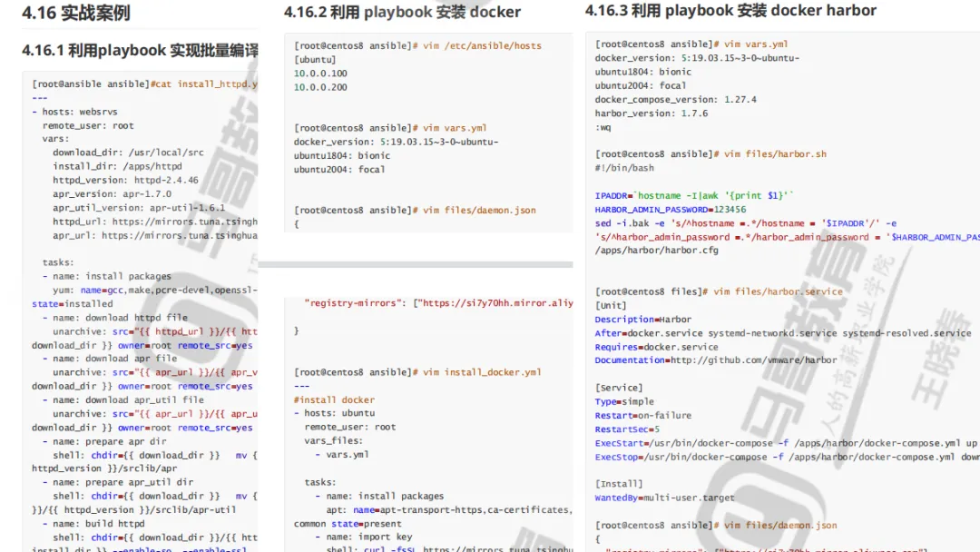
Task: Select heading "4.16.2 利用 playbook 安装 docker"
Action: click(x=403, y=12)
